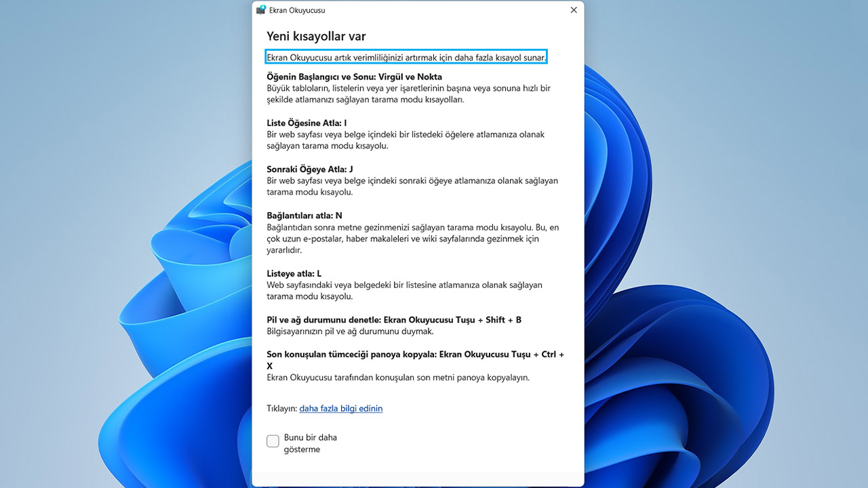868x488 pixels.
Task: Click the 'Bilgisayarınızın pil ve ağ durumunu duymak' text
Action: click(350, 331)
